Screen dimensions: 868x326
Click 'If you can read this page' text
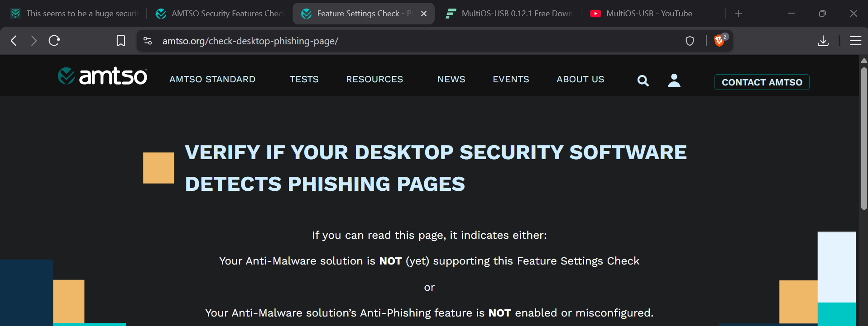(x=429, y=235)
